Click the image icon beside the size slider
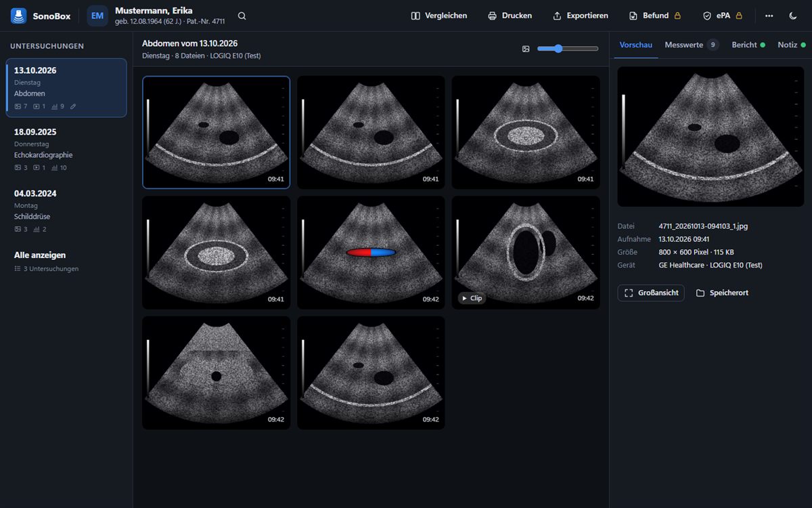 [x=526, y=49]
